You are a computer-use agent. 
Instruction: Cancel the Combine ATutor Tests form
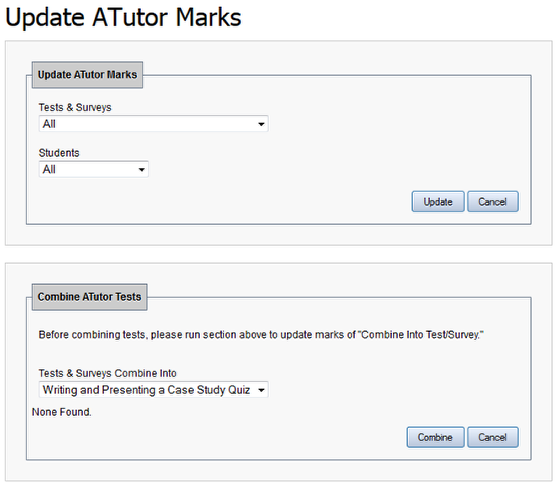(492, 437)
